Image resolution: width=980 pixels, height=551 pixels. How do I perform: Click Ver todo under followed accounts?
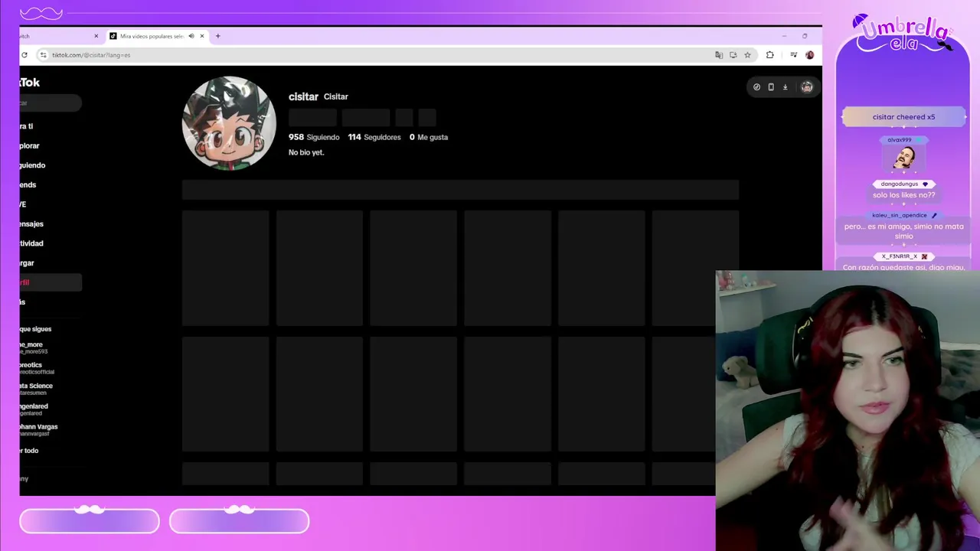(x=29, y=451)
